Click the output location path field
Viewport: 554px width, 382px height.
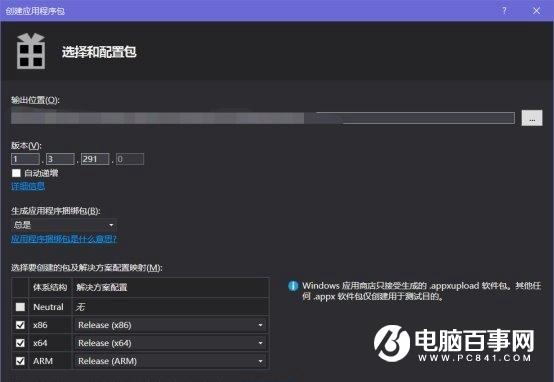coord(263,118)
